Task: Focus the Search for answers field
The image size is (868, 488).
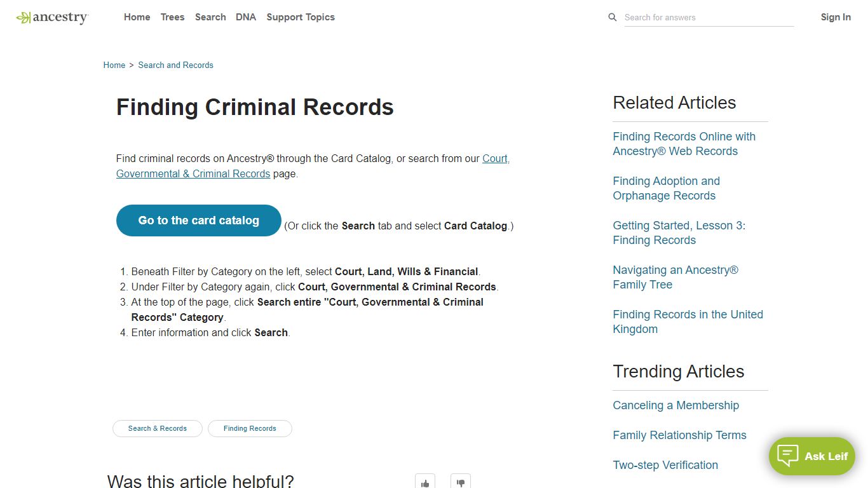Action: [709, 17]
